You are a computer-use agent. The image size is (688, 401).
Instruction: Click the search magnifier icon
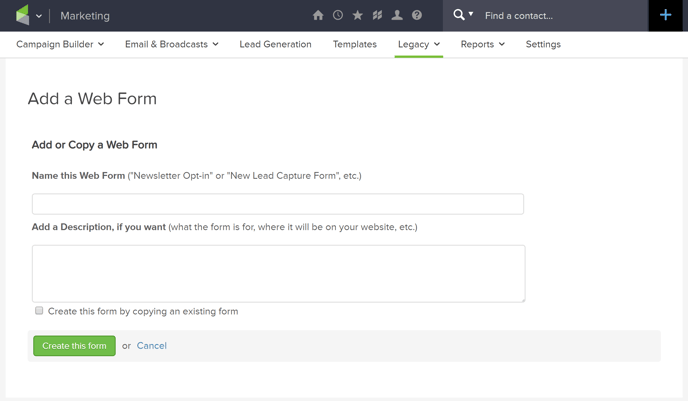[x=459, y=15]
